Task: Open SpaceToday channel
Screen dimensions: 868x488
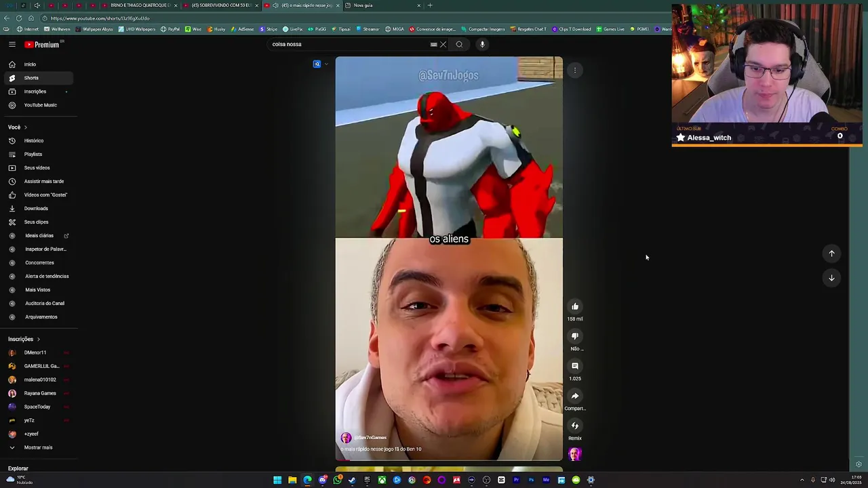Action: point(37,407)
